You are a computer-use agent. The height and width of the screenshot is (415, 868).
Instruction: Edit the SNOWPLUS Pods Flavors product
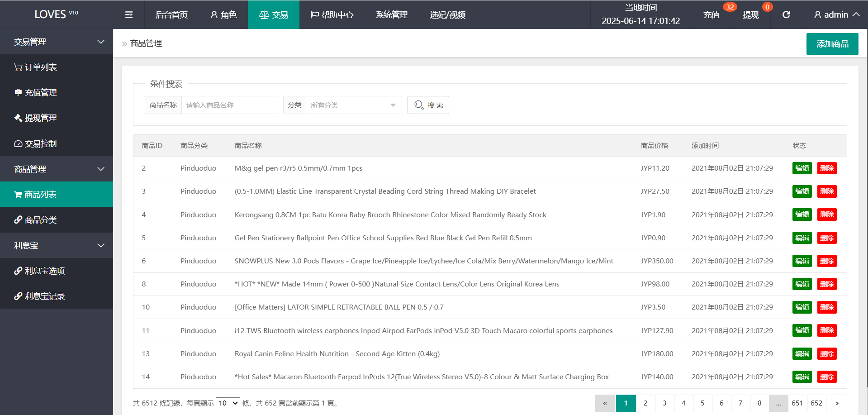point(802,261)
